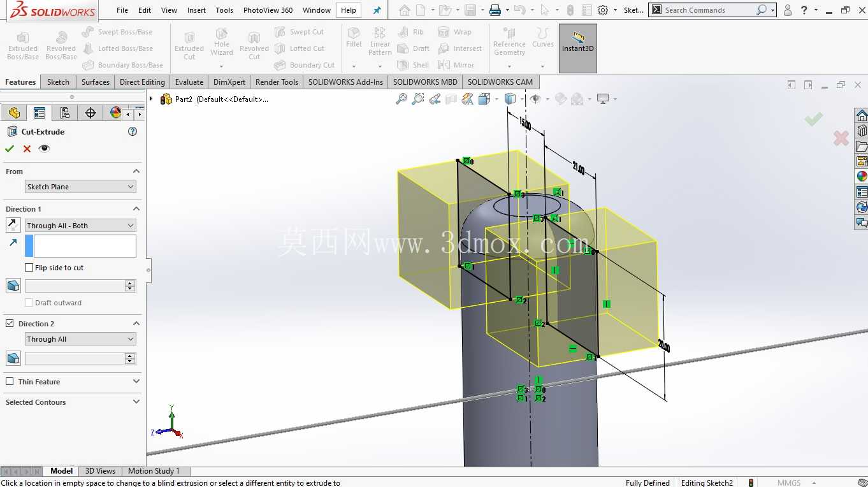Screen dimensions: 868x487
Task: Open the Design Library task pane icon
Action: 862,131
